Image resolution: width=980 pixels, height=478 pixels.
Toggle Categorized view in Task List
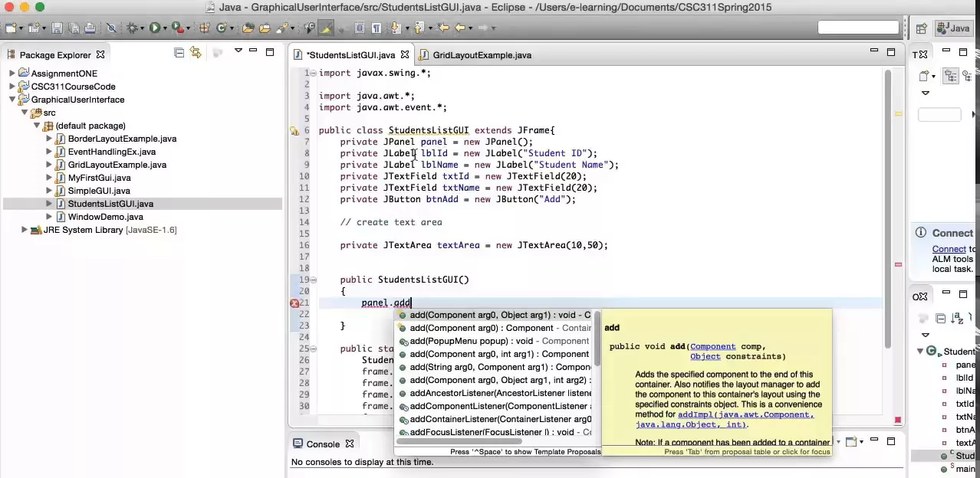(x=951, y=77)
